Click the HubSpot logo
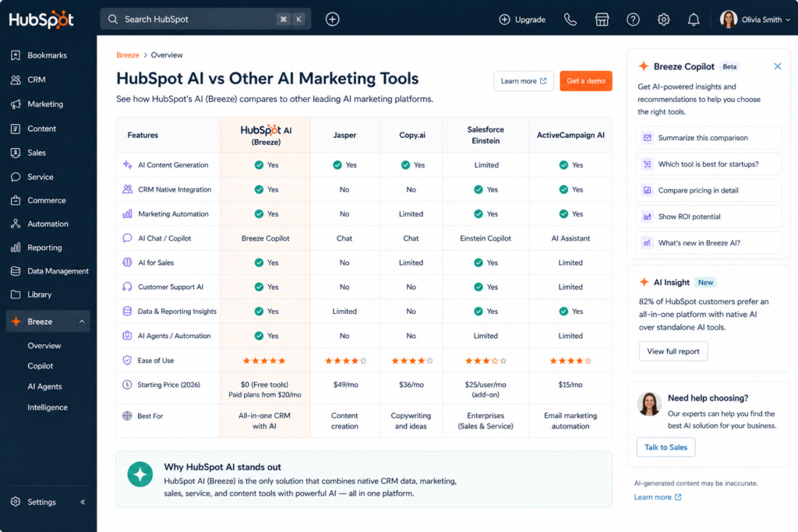This screenshot has width=798, height=532. [41, 19]
